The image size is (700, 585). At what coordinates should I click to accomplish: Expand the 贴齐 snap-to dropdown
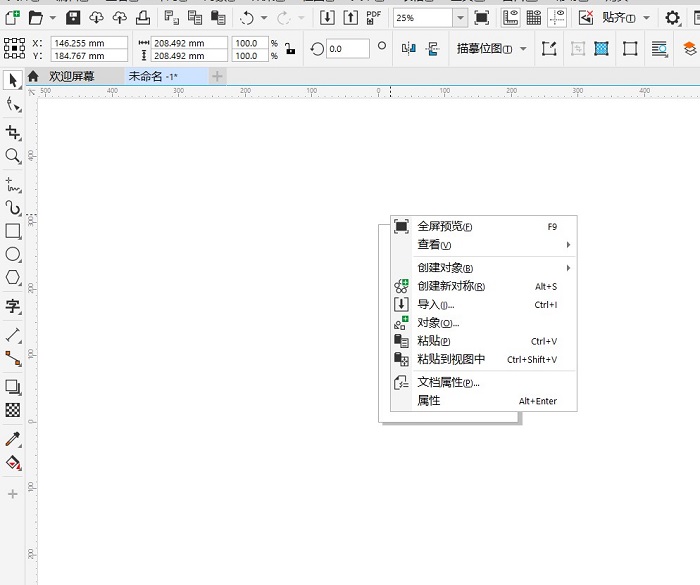pyautogui.click(x=645, y=18)
